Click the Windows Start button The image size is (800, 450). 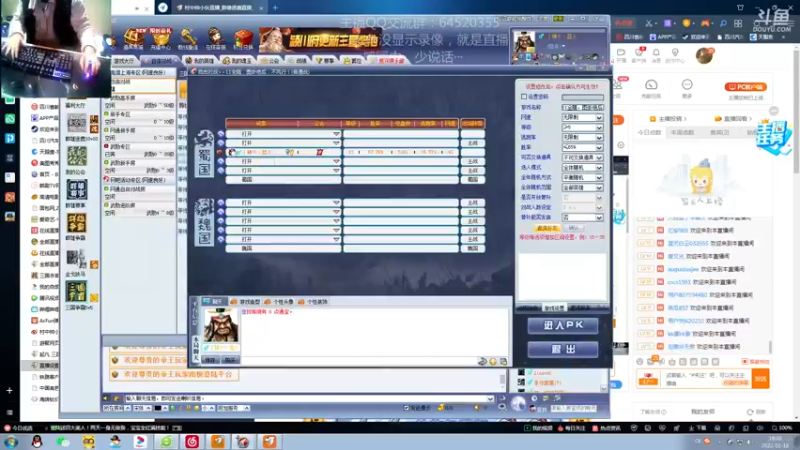(x=11, y=441)
